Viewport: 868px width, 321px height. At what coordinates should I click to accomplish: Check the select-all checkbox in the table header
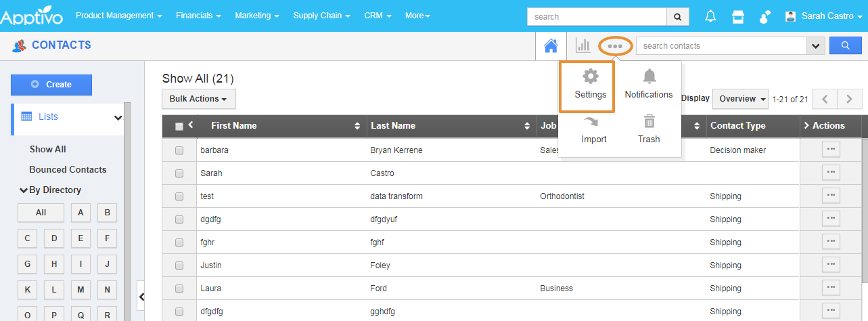(179, 126)
